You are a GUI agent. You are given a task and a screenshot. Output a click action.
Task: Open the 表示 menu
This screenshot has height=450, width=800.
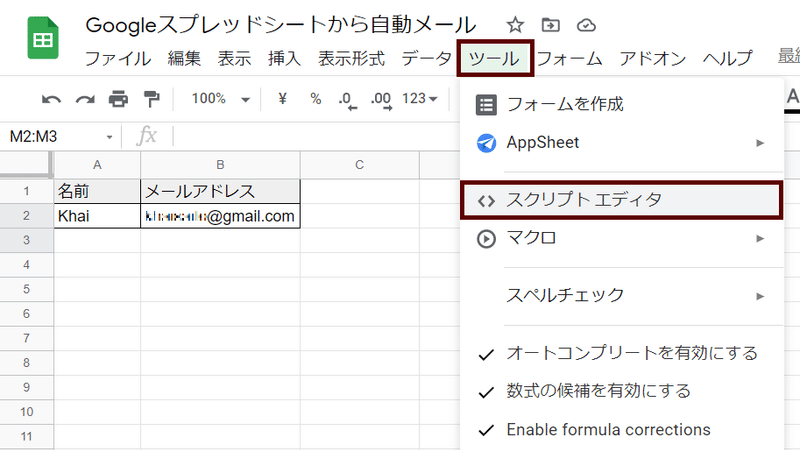tap(234, 58)
